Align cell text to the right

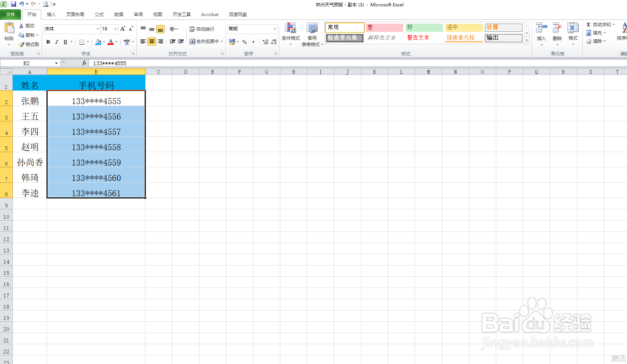pos(160,42)
